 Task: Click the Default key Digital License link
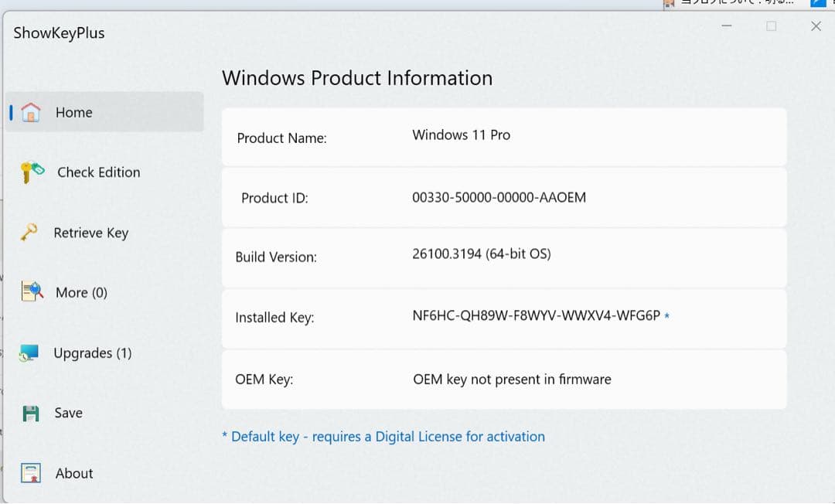384,436
